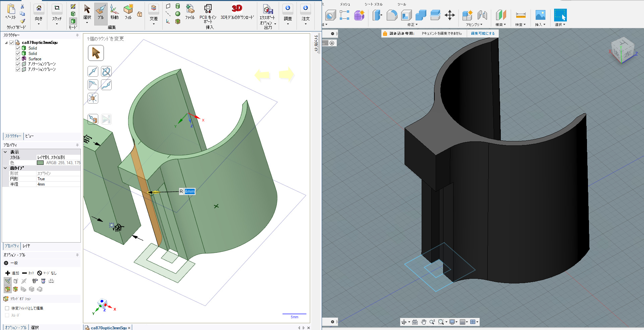644x330 pixels.
Task: Click the measure ruler icon under 検査
Action: (521, 15)
